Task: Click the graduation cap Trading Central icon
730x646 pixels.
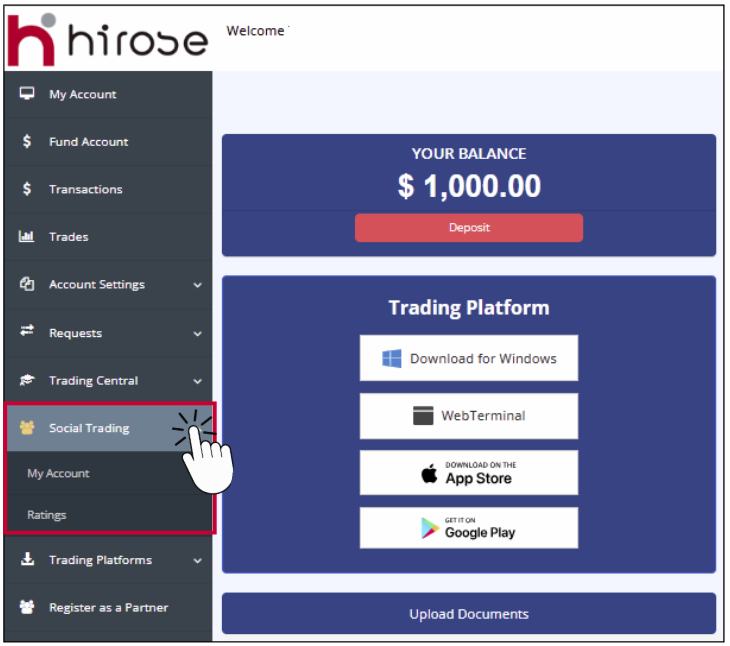Action: pyautogui.click(x=27, y=380)
